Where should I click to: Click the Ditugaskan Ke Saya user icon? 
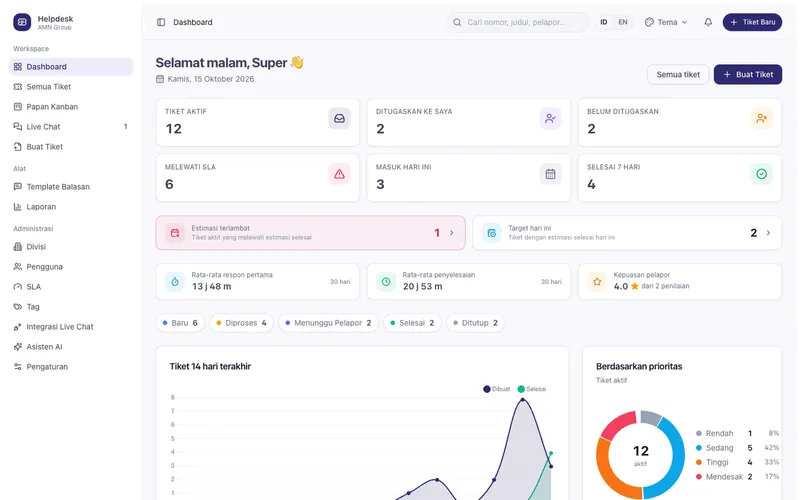point(551,118)
